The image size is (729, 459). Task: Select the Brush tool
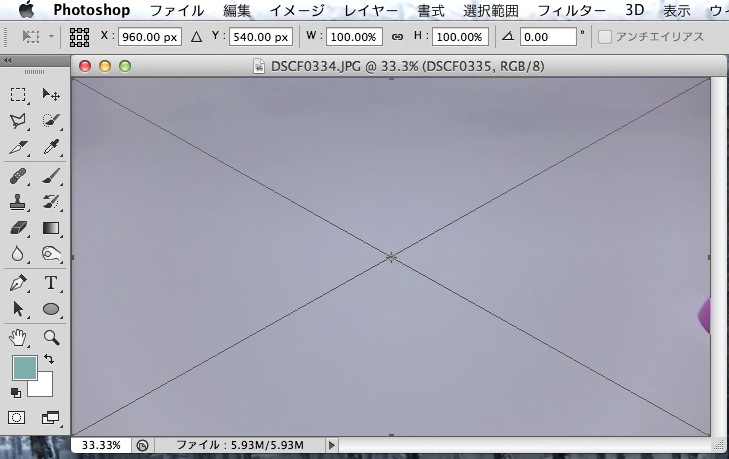51,177
